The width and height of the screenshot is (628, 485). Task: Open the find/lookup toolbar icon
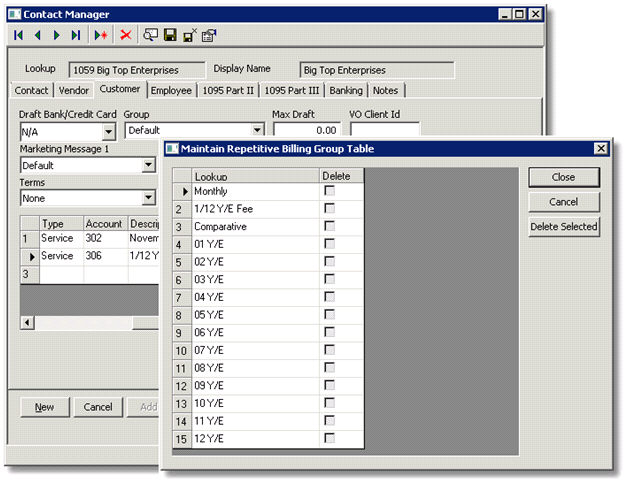[151, 35]
